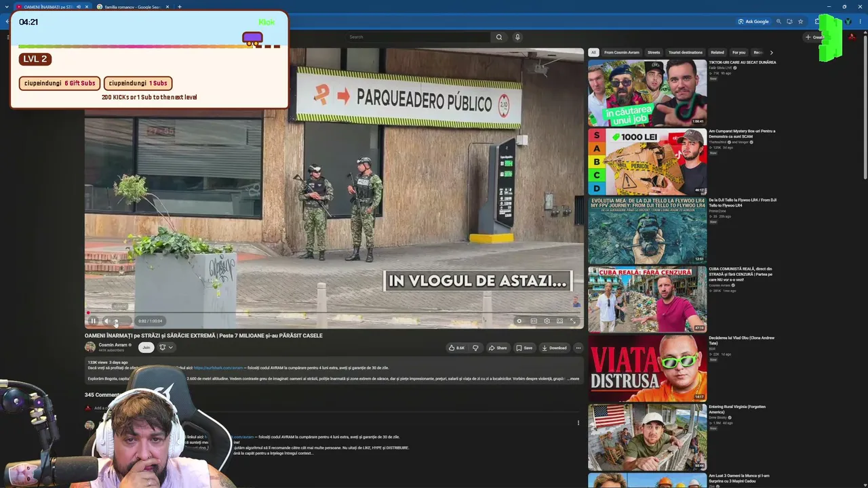Open the player settings gear
The image size is (868, 488).
(x=547, y=321)
